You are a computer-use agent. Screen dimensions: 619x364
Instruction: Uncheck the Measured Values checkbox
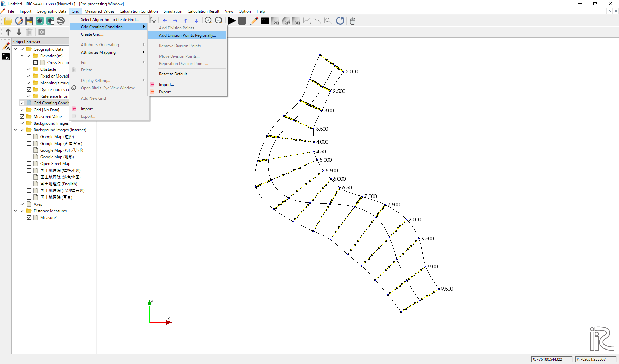[x=22, y=117]
